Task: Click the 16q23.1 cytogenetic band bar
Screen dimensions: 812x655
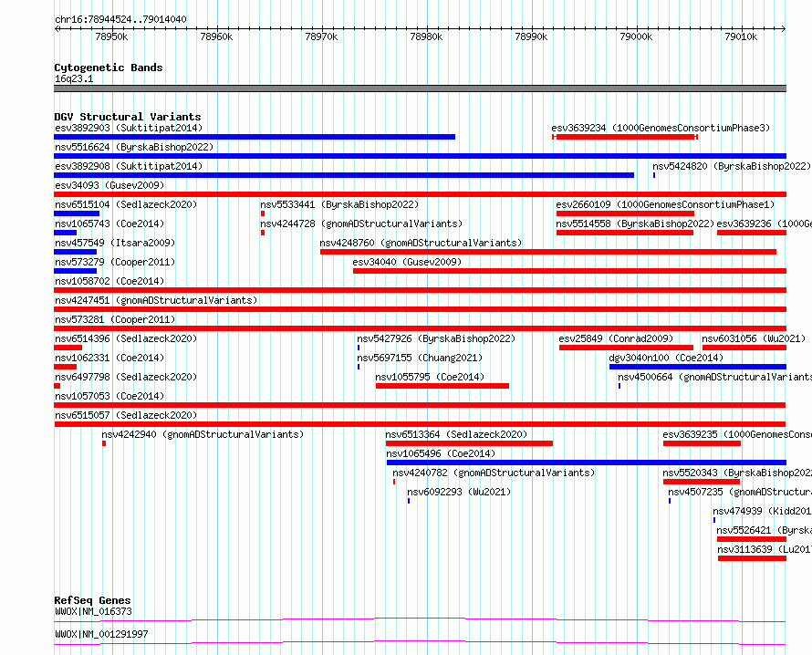Action: [420, 88]
